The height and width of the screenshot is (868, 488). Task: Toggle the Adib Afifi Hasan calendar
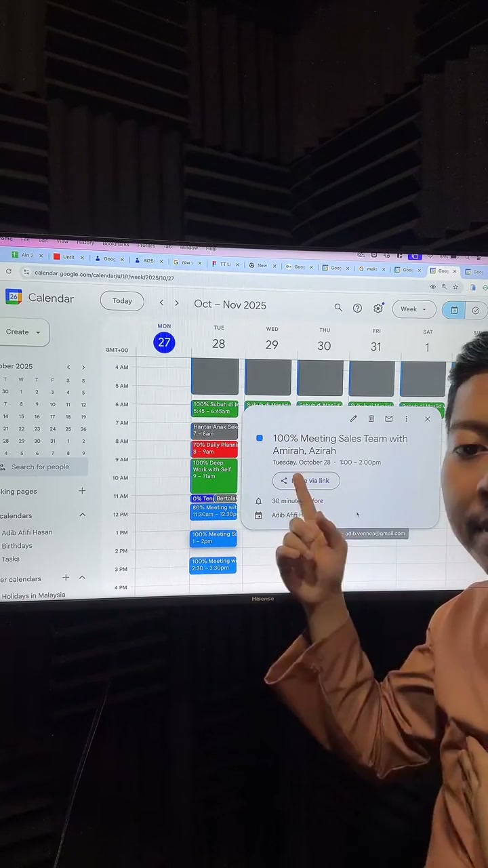tap(26, 532)
